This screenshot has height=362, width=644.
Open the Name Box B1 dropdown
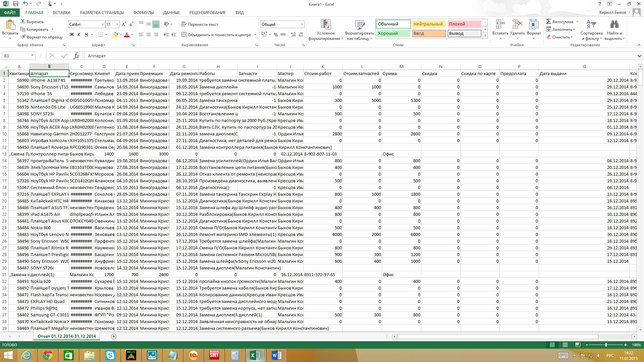point(32,56)
